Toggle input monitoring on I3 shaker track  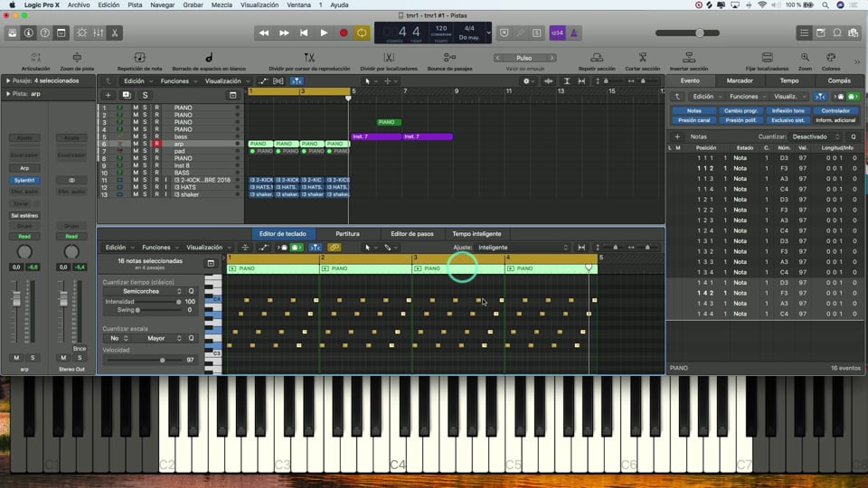pyautogui.click(x=165, y=194)
